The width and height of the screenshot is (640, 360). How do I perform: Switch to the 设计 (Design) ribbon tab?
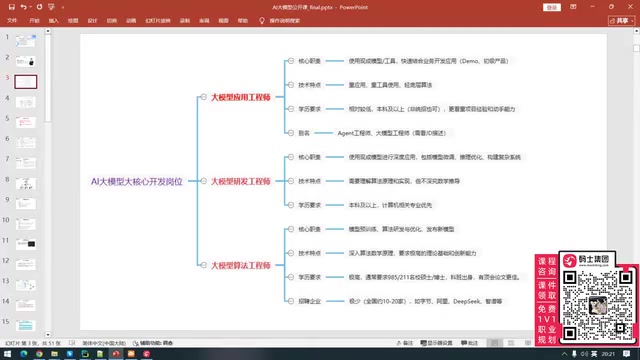[x=92, y=20]
